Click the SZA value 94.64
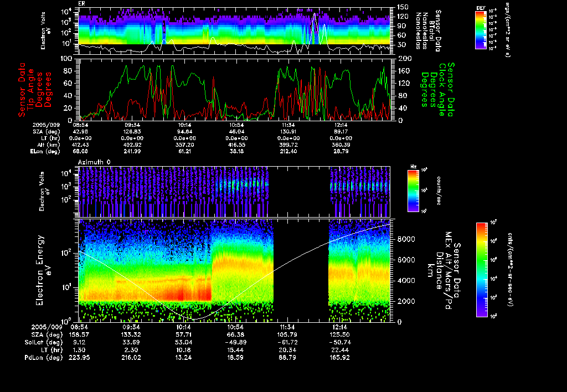The image size is (567, 392). point(184,132)
